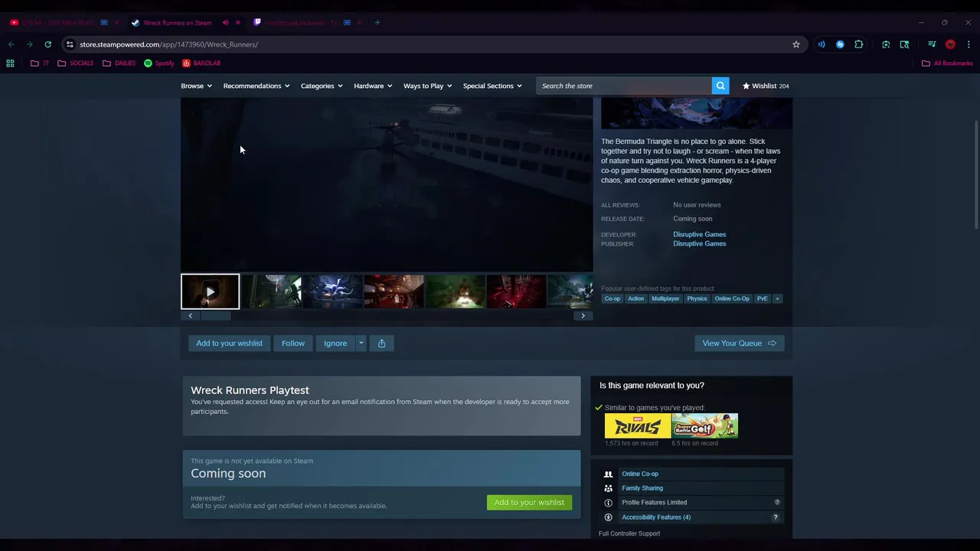Mute the Wreck Runners tab audio icon

(x=225, y=22)
